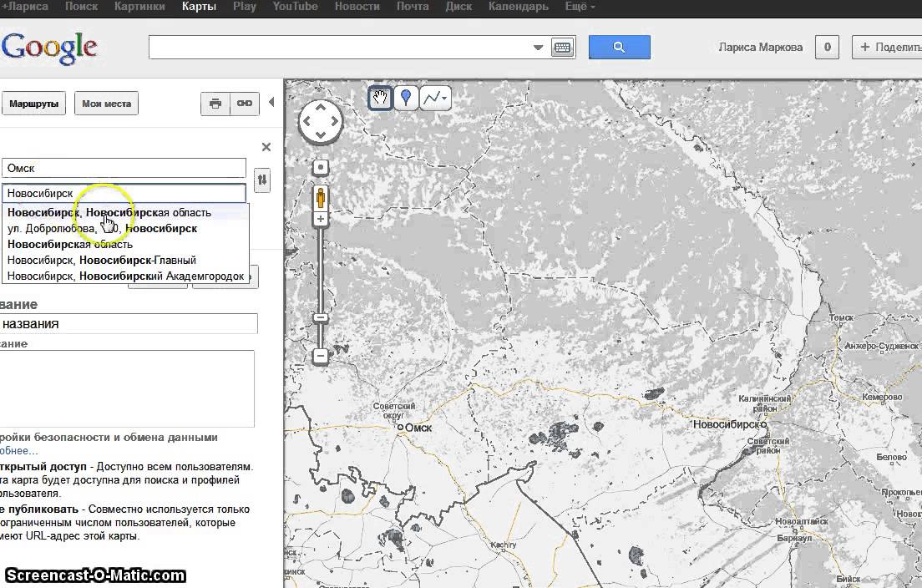This screenshot has height=588, width=922.
Task: Pan map down with navigation arrow
Action: (x=321, y=135)
